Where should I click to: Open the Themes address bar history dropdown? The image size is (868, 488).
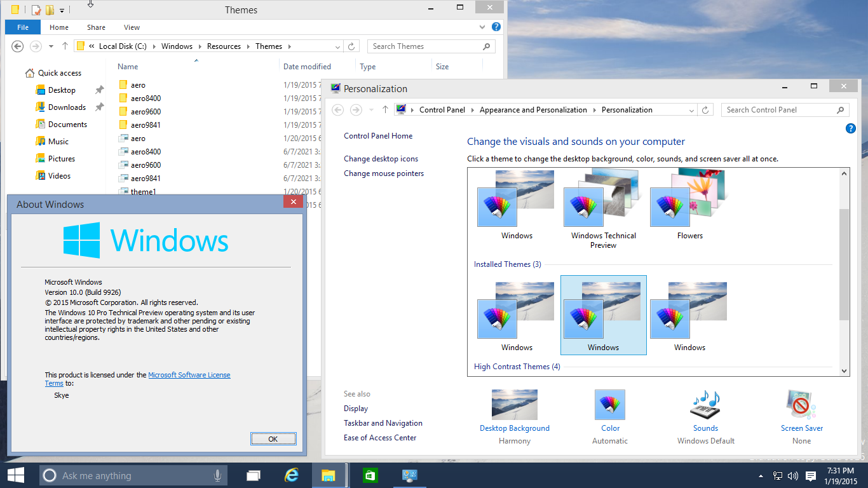(337, 46)
